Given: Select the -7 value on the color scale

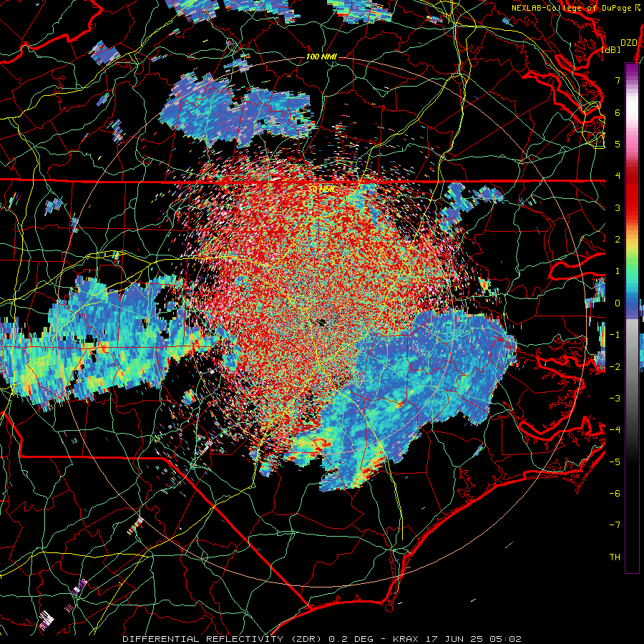Looking at the screenshot, I should 615,525.
